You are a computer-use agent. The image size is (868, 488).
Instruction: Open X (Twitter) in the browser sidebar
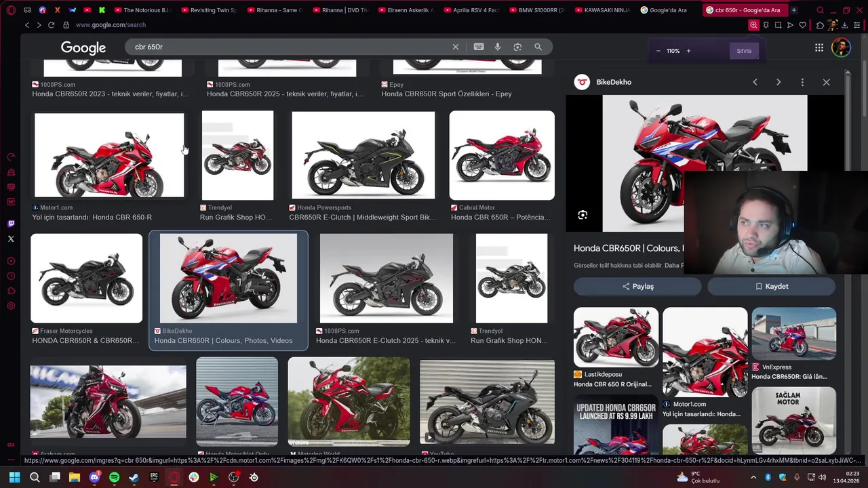(x=11, y=239)
